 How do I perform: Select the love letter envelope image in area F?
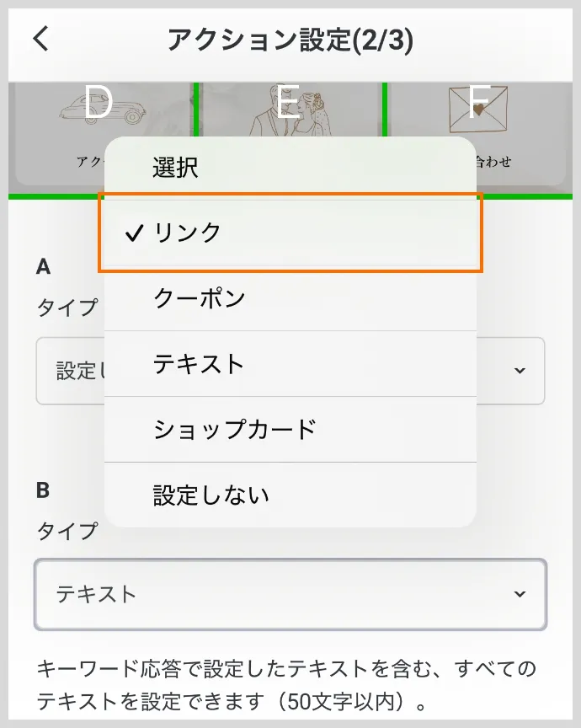pos(480,110)
